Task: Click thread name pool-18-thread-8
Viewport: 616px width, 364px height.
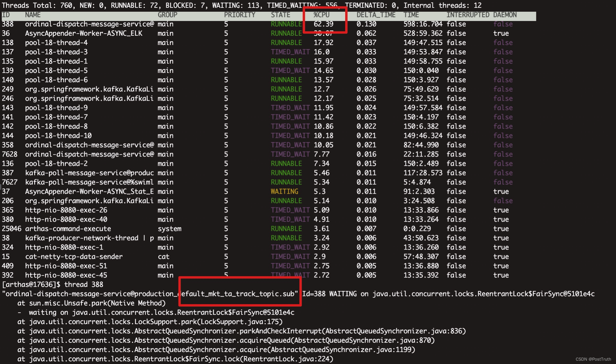Action: [56, 126]
